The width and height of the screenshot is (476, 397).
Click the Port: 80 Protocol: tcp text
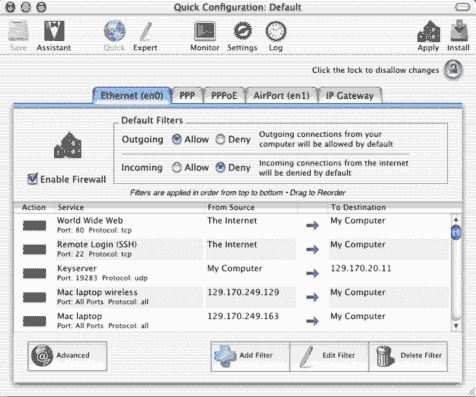click(x=94, y=230)
